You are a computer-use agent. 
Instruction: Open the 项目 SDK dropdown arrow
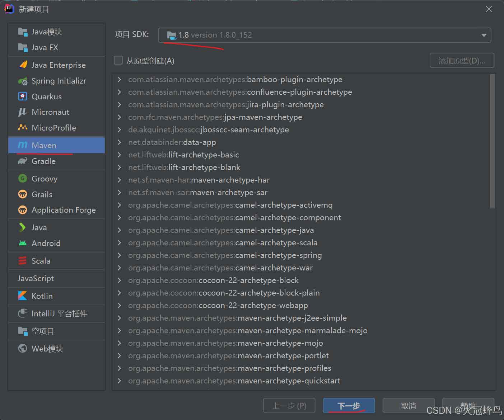pos(484,35)
